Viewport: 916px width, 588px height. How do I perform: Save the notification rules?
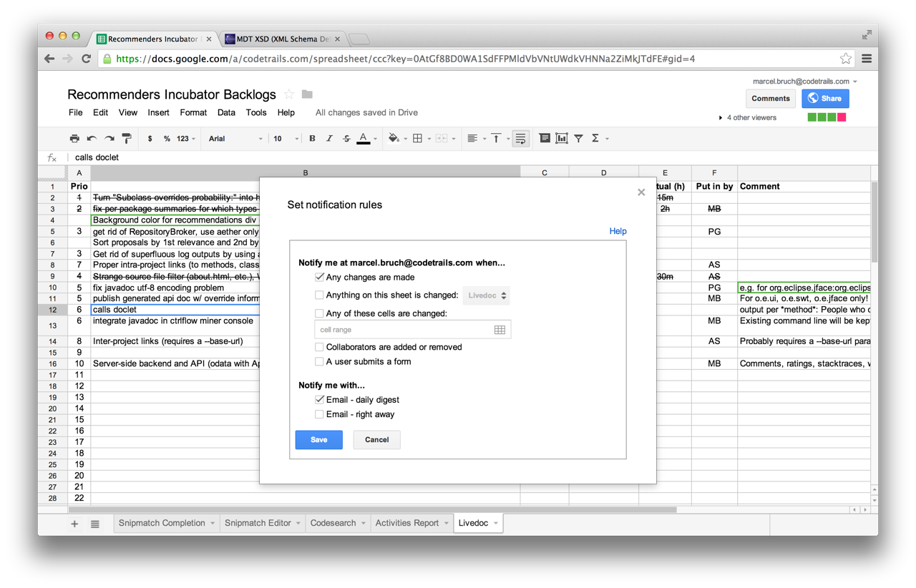318,440
